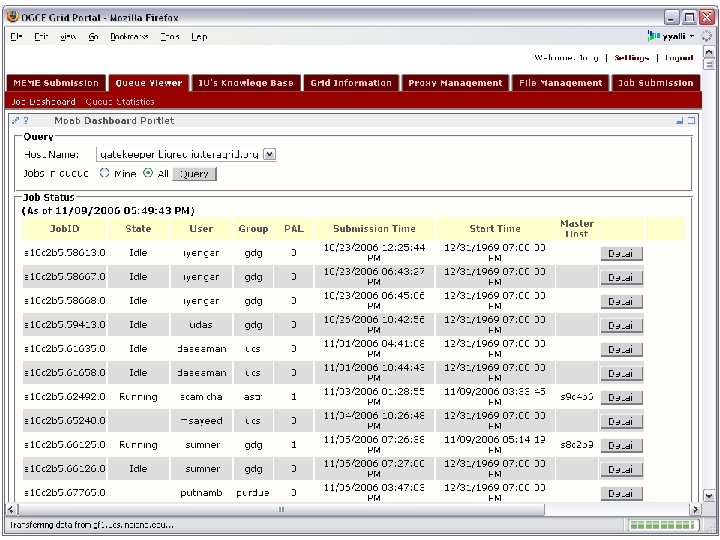Click Detail for running sumner job
Screen dimensions: 720x540
click(621, 445)
